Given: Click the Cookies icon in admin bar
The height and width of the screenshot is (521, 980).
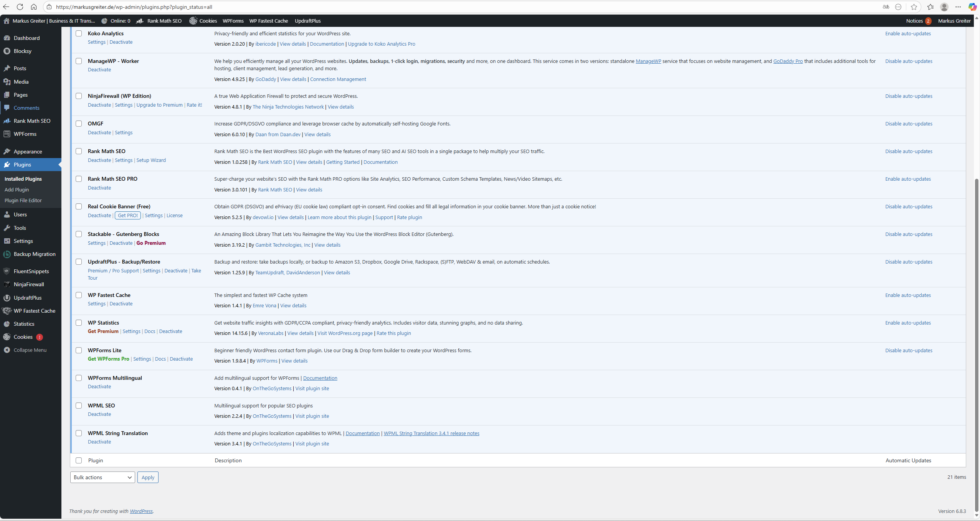Looking at the screenshot, I should click(x=193, y=21).
